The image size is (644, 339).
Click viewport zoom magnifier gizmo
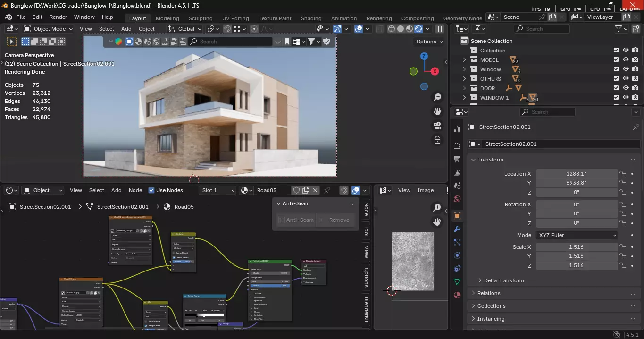pos(437,97)
